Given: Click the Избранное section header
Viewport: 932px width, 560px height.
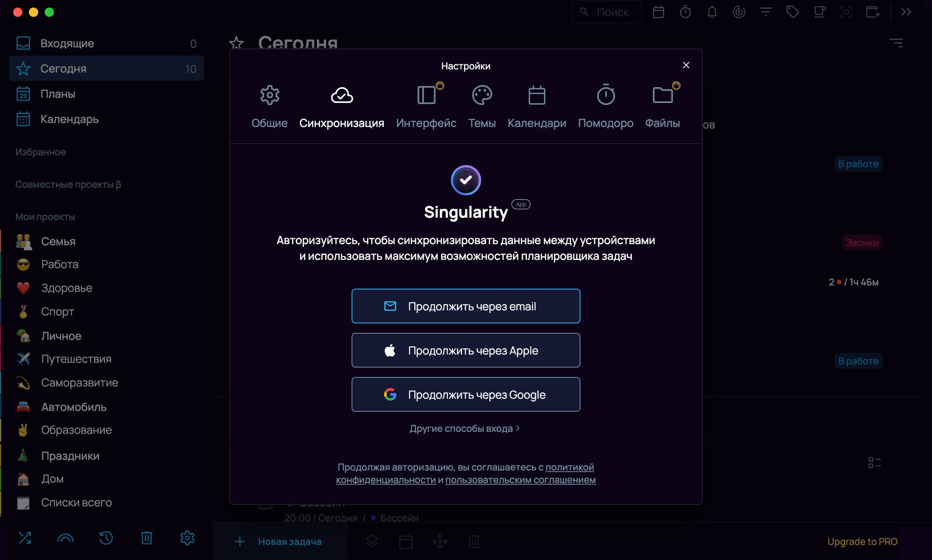Looking at the screenshot, I should (41, 152).
